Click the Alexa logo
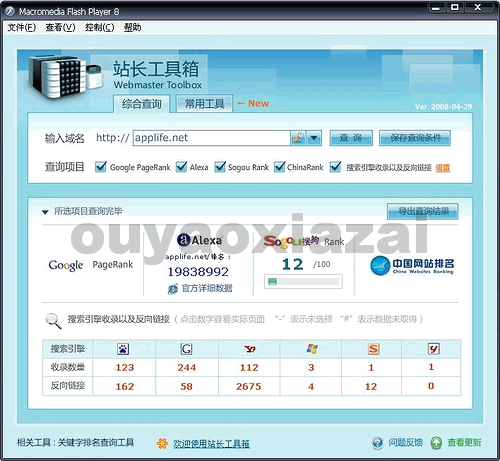 pyautogui.click(x=200, y=240)
